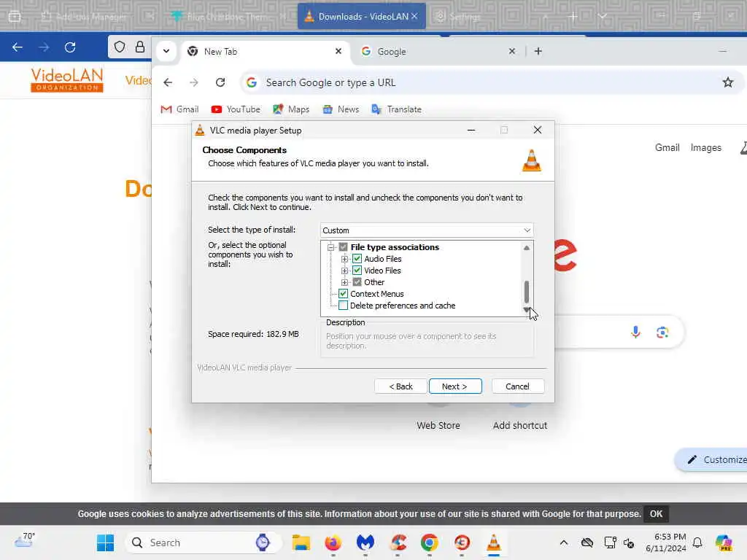747x560 pixels.
Task: Toggle File type associations checkbox
Action: click(343, 247)
